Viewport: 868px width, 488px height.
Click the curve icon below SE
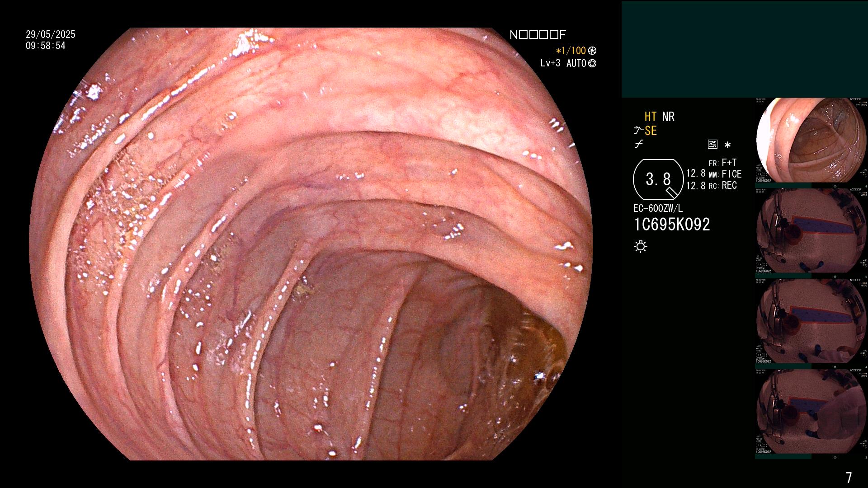pos(639,144)
